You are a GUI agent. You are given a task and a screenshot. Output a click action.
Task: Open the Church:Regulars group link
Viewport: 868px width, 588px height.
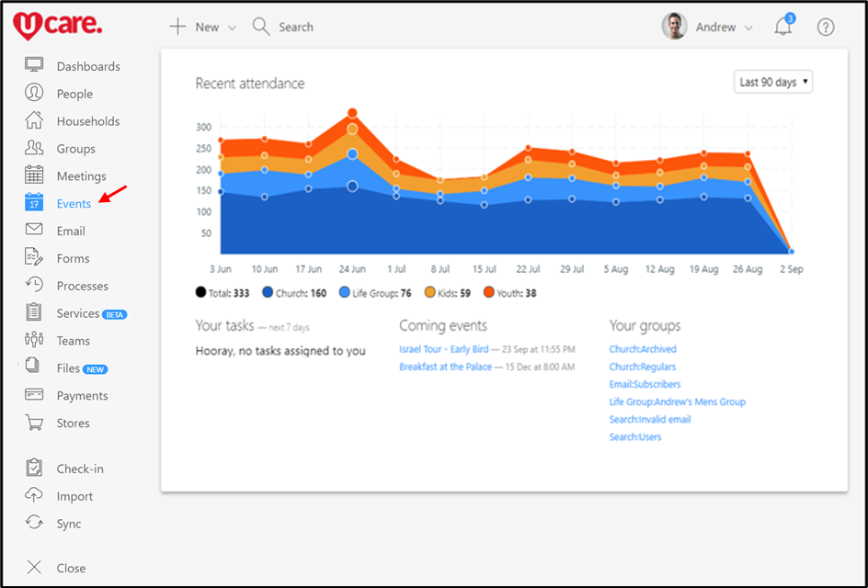pyautogui.click(x=642, y=367)
